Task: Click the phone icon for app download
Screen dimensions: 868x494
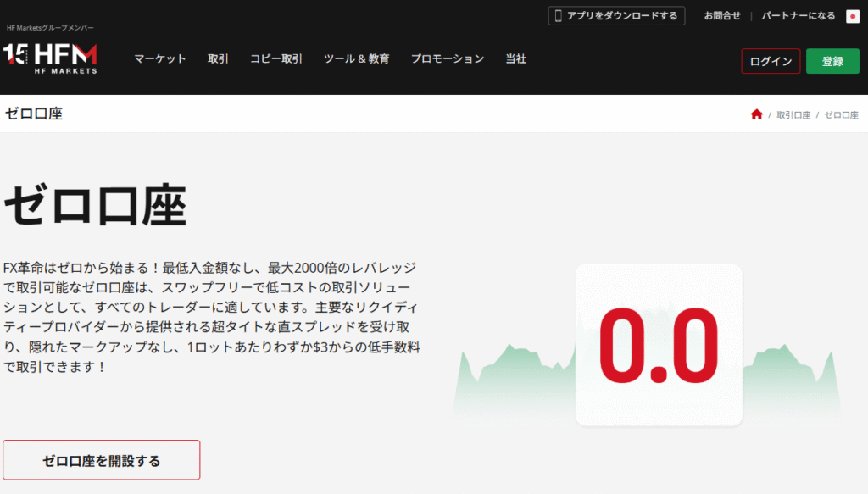Action: click(557, 16)
